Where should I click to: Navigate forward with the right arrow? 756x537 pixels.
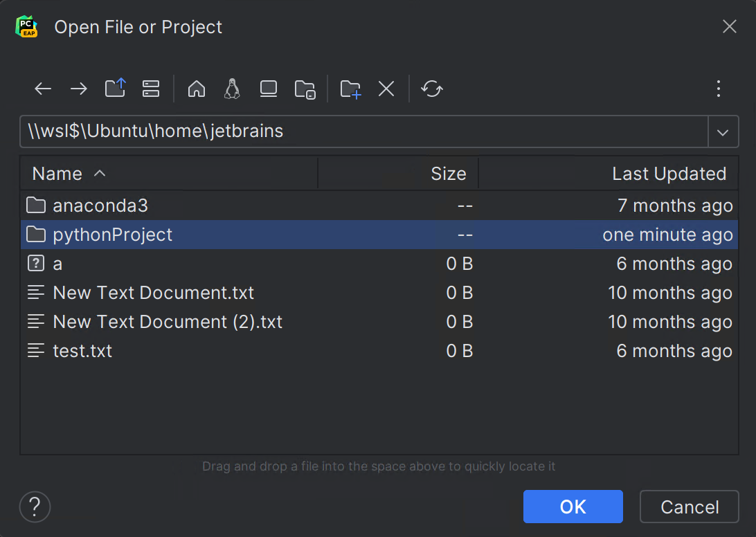click(78, 89)
